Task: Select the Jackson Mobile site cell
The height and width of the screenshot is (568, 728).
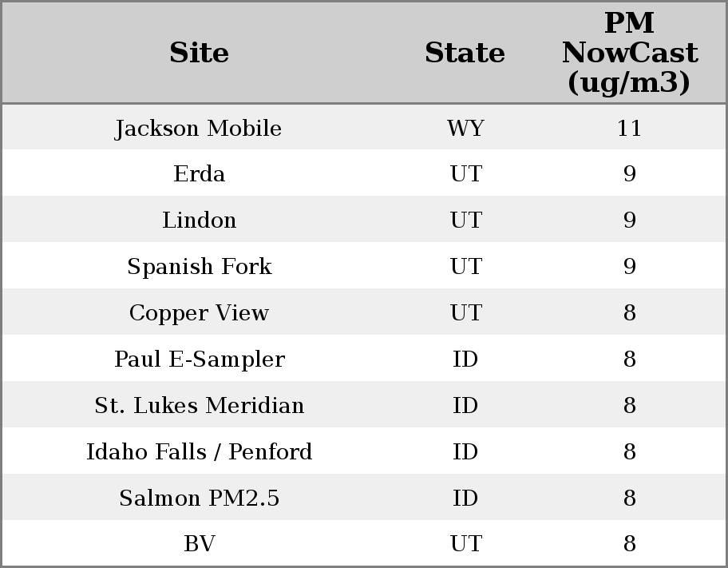Action: click(199, 129)
